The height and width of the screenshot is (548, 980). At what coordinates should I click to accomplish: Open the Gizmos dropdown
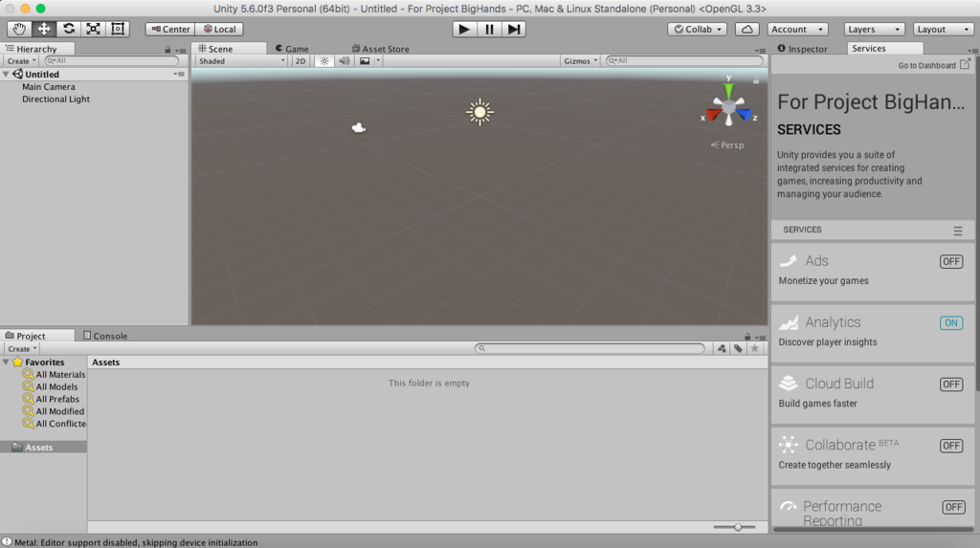point(581,61)
